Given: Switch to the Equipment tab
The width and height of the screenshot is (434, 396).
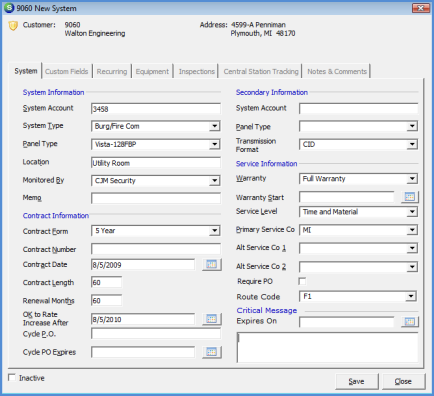Looking at the screenshot, I should [152, 71].
